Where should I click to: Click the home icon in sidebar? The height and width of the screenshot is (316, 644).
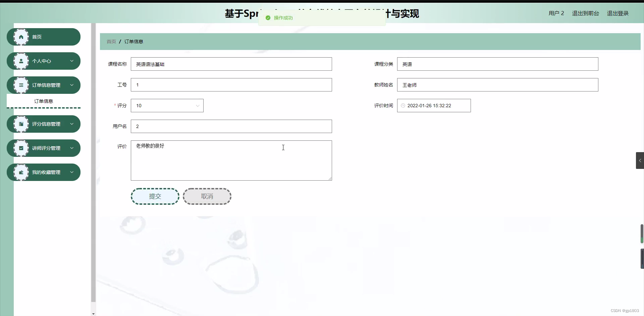[x=21, y=37]
